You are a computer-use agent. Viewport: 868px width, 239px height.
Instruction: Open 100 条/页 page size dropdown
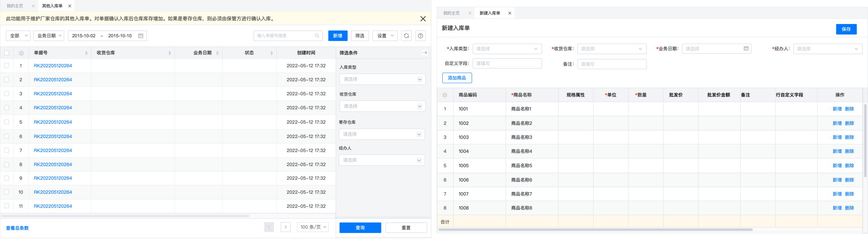pyautogui.click(x=313, y=227)
